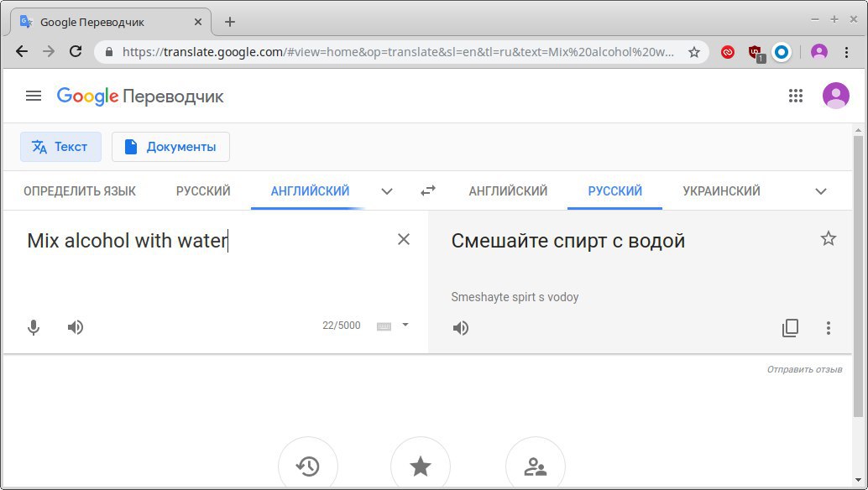Go back in browser history
The height and width of the screenshot is (490, 868).
tap(22, 51)
